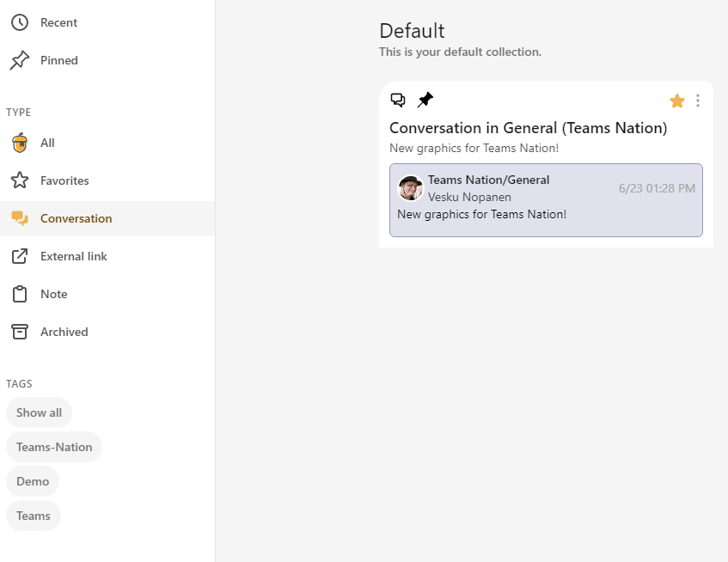
Task: Select the All acorn icon
Action: pos(19,143)
